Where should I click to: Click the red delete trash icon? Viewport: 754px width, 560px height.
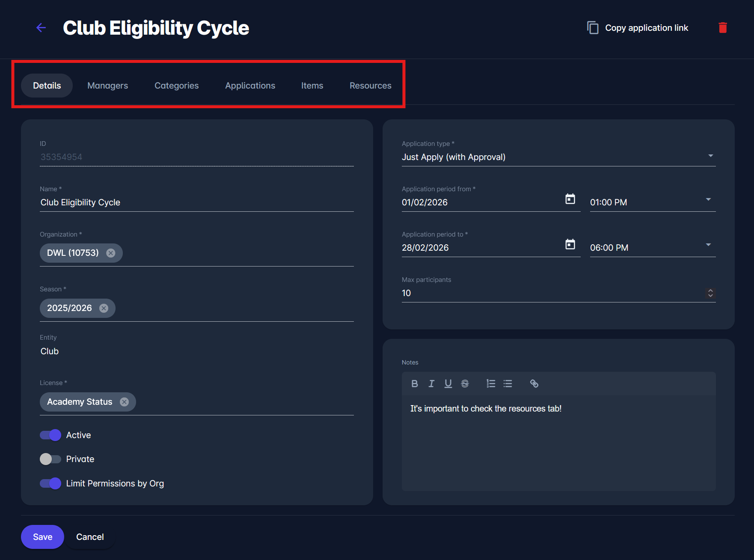(722, 28)
